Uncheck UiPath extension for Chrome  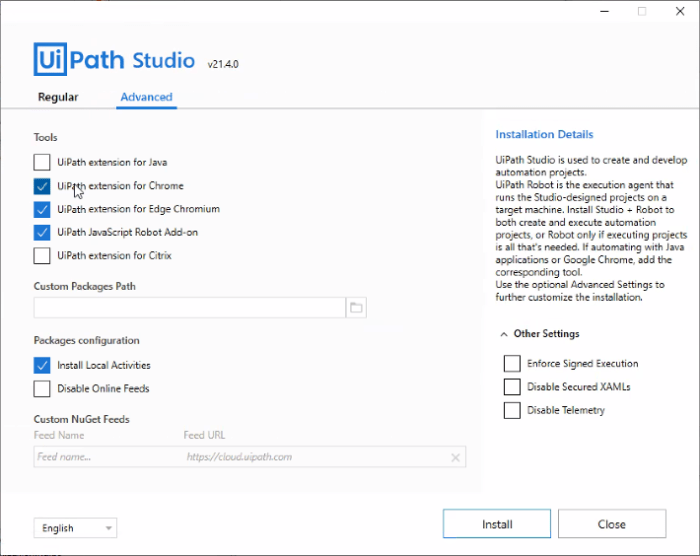coord(42,186)
